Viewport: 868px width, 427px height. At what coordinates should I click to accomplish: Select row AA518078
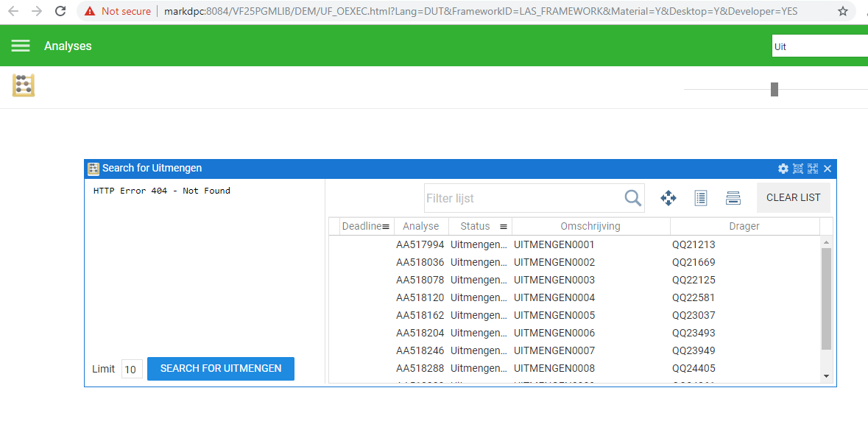[574, 280]
